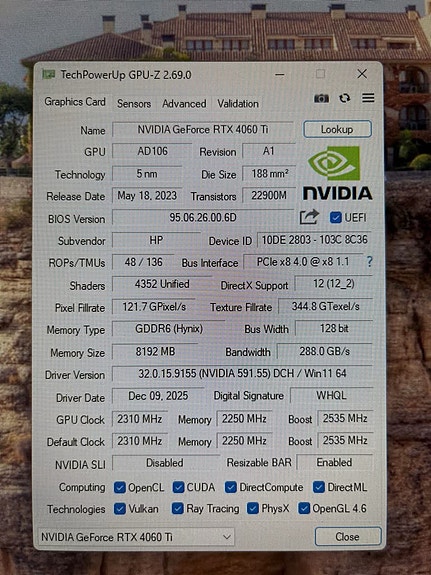Click the Pixel Fillrate field 121.7 GPixel/s

pos(154,307)
